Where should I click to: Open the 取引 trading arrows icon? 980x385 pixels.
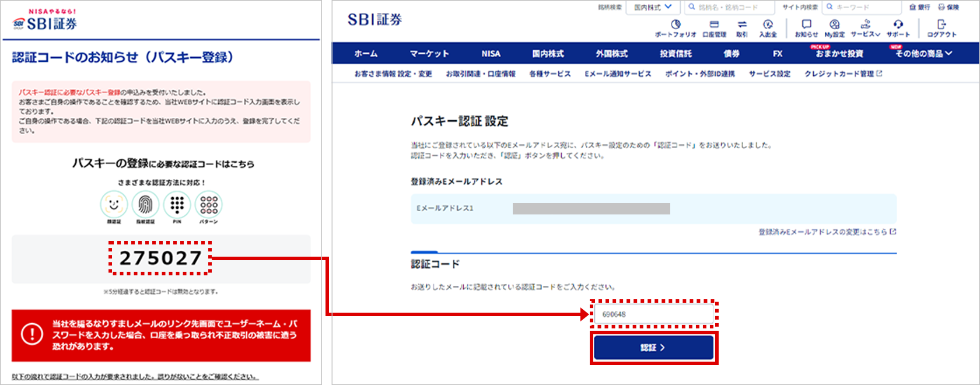click(x=742, y=27)
